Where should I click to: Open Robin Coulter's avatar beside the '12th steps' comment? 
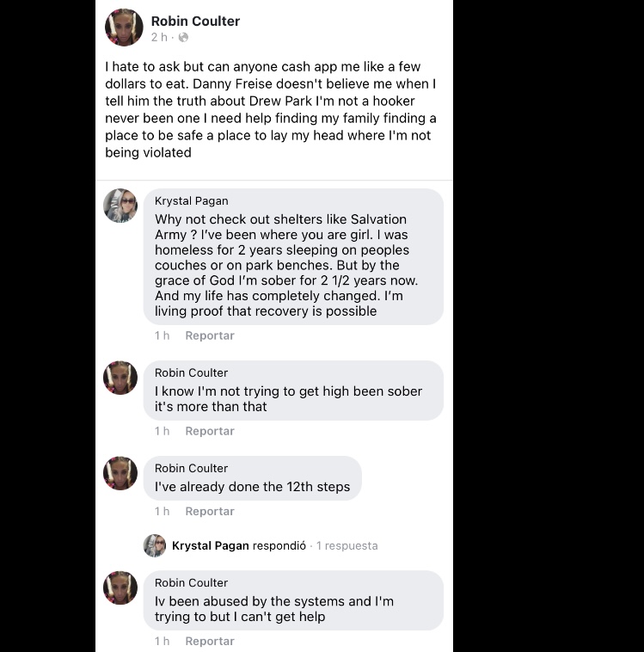(120, 473)
